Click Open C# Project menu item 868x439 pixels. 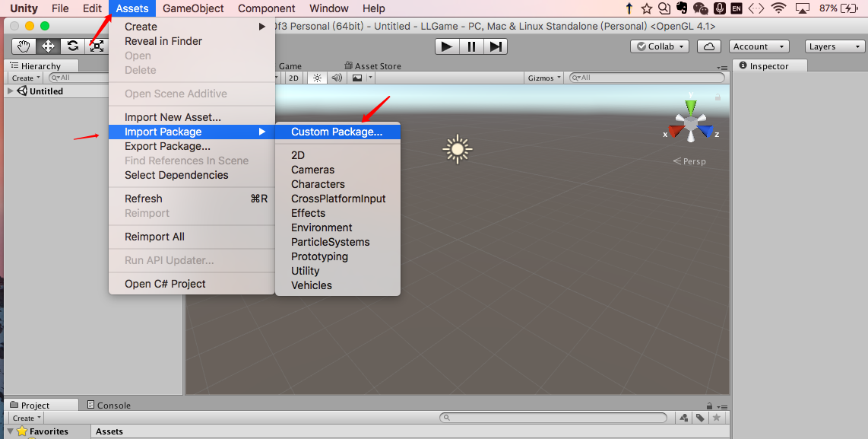[x=192, y=283]
